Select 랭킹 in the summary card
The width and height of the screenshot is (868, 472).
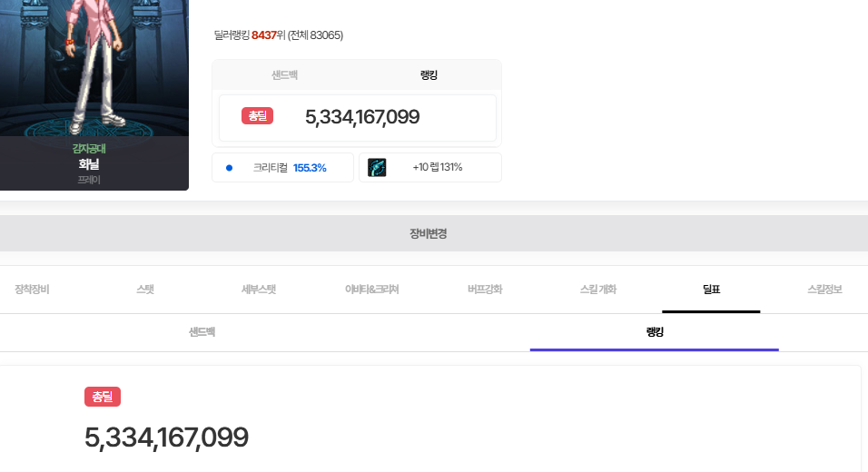click(429, 74)
